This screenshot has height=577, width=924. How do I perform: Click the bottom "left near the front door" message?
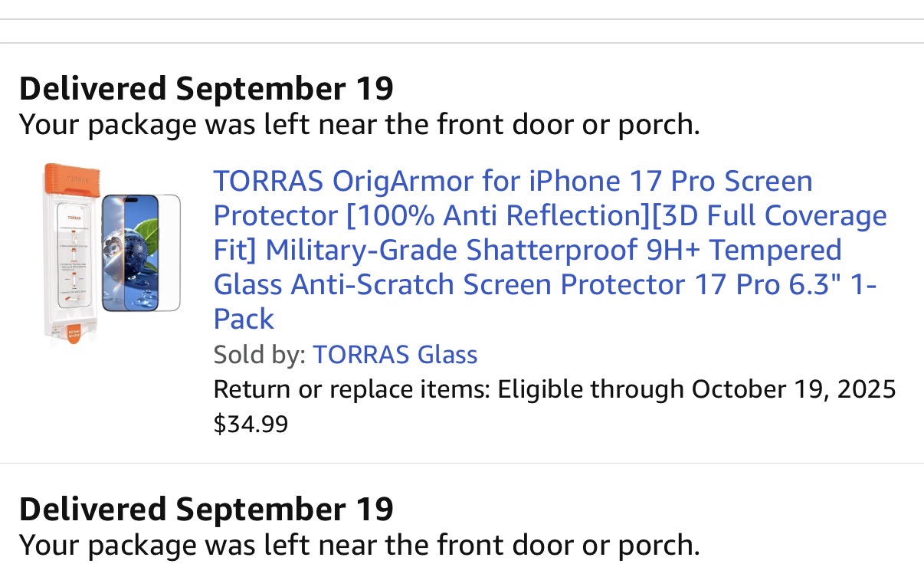point(359,546)
